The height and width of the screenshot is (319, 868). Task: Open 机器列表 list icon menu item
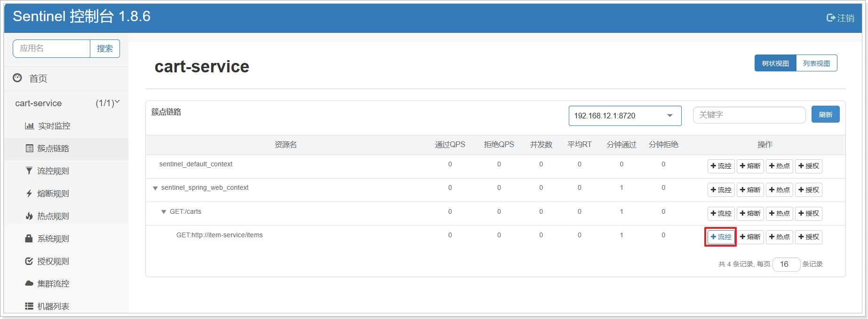tap(29, 306)
